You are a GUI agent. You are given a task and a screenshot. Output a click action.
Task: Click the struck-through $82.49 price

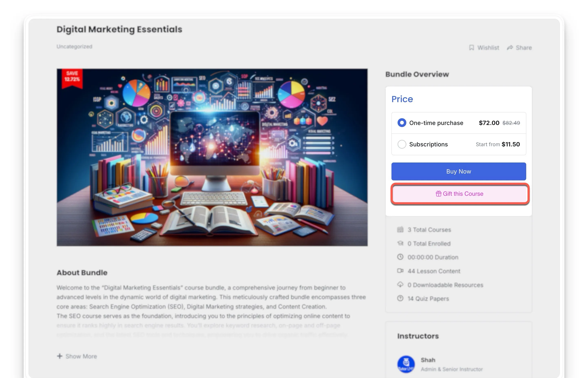pyautogui.click(x=511, y=123)
